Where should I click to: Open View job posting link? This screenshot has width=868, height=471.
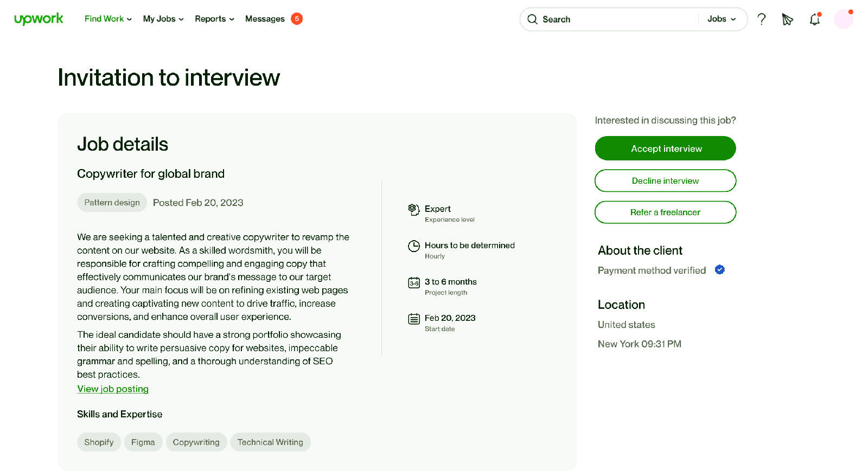pos(112,389)
